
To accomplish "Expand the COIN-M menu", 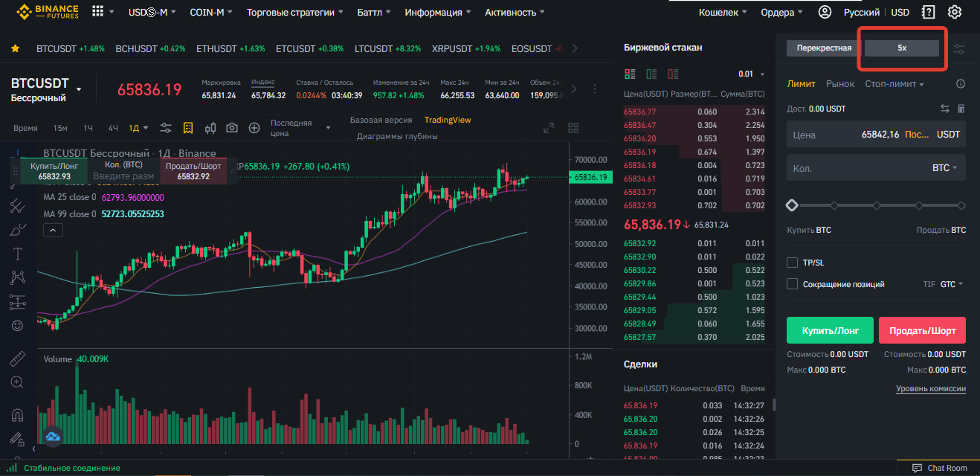I will pyautogui.click(x=211, y=13).
